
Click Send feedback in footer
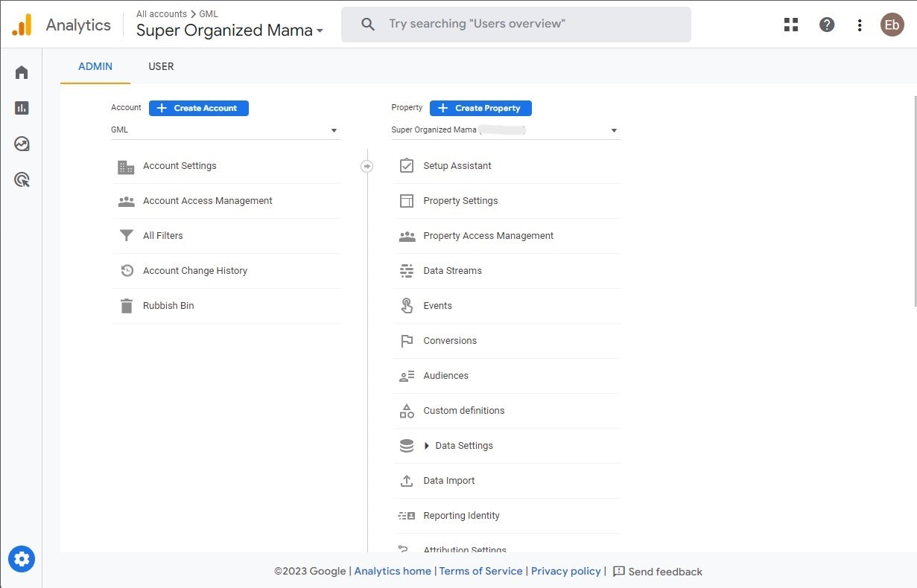point(658,572)
